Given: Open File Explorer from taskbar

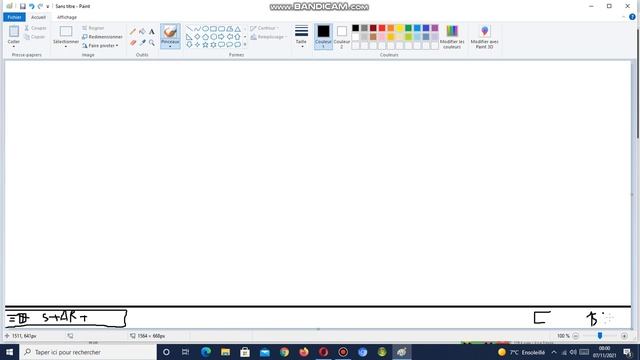Looking at the screenshot, I should click(225, 352).
